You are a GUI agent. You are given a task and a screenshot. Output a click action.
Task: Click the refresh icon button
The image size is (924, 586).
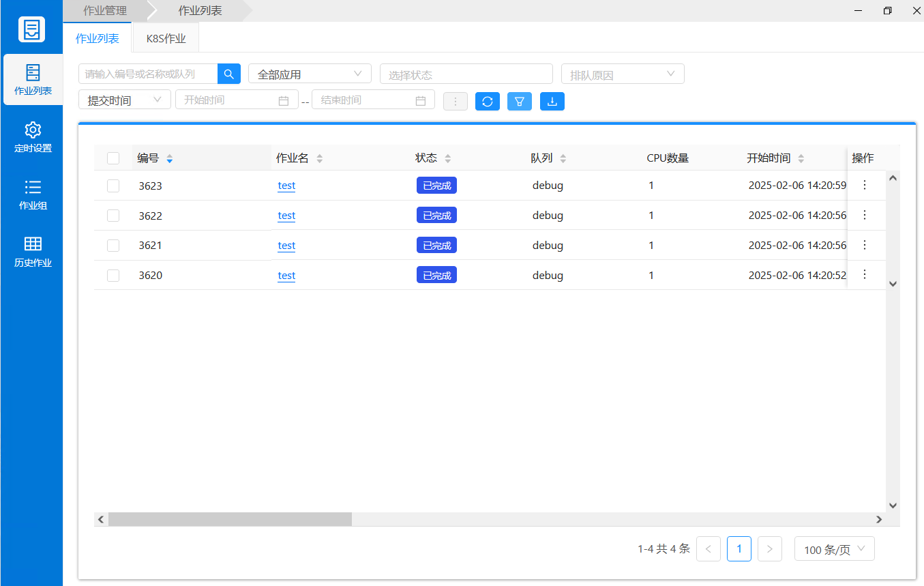coord(488,101)
